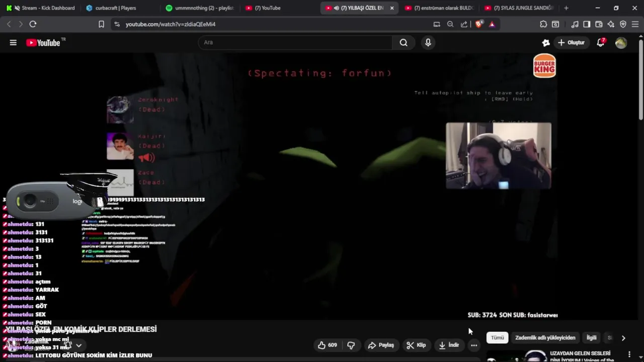Bookmark this page
Viewport: 644px width, 362px height.
coord(101,24)
